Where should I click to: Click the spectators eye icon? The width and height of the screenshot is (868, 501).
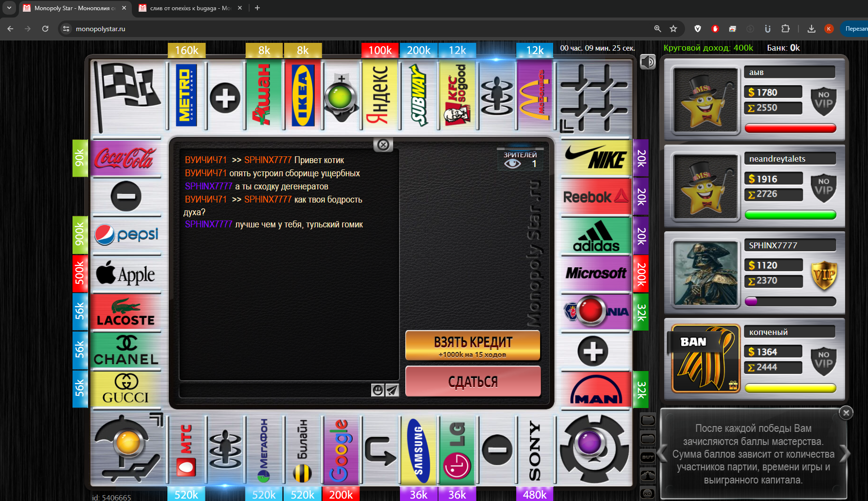pyautogui.click(x=512, y=164)
